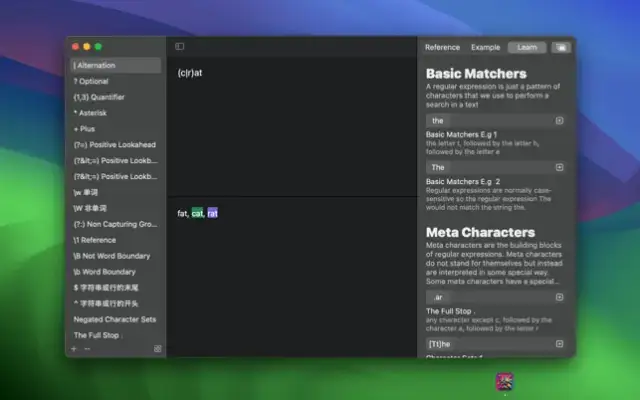Select the lowercase '\w 单词' sidebar item
Viewport: 640px width, 400px height.
[116, 192]
